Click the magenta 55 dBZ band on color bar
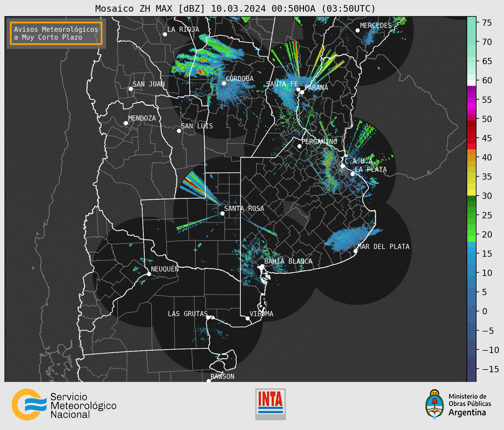This screenshot has height=430, width=504. pos(471,100)
